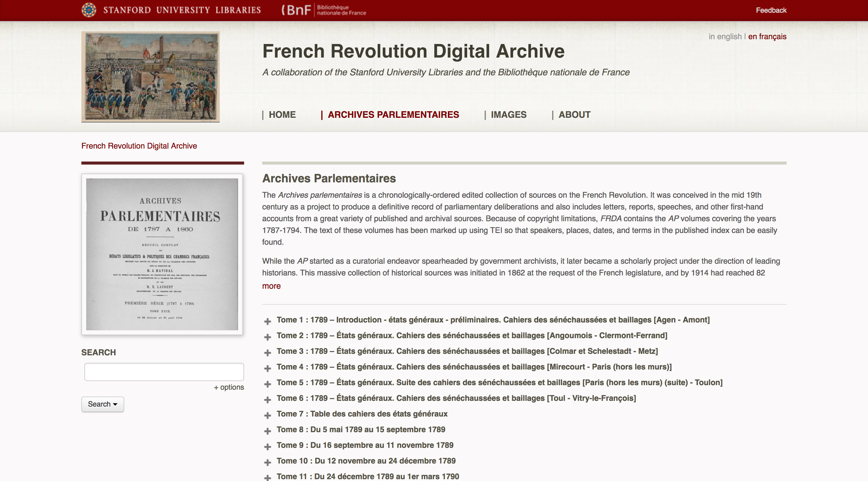
Task: Click plus icon beside Tome 10
Action: click(x=268, y=462)
